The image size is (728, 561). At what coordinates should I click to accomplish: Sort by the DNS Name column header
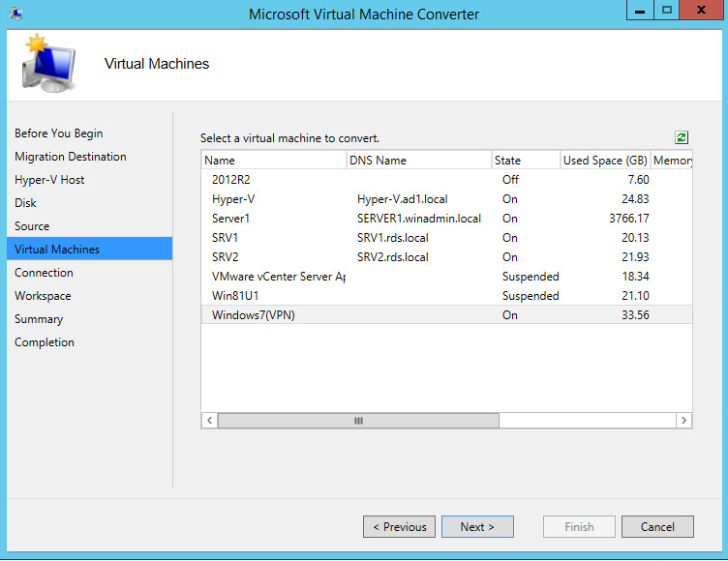pyautogui.click(x=419, y=161)
